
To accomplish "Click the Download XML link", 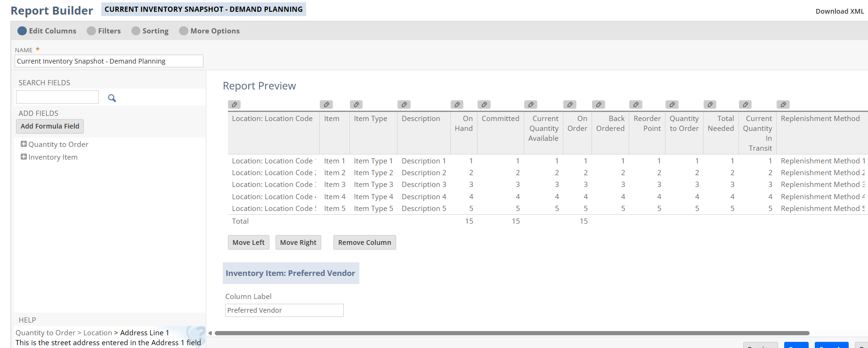I will [840, 11].
